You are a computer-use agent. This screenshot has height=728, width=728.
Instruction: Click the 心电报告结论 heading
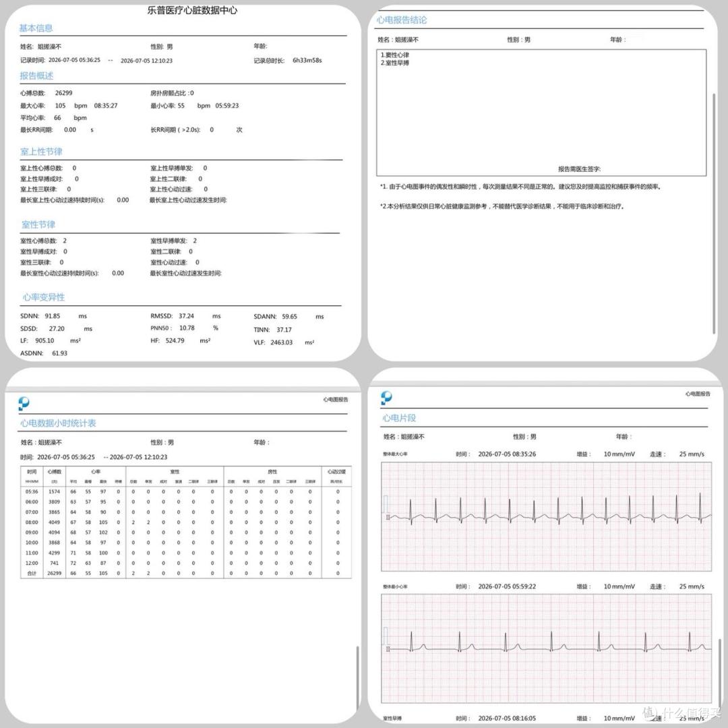(x=402, y=20)
